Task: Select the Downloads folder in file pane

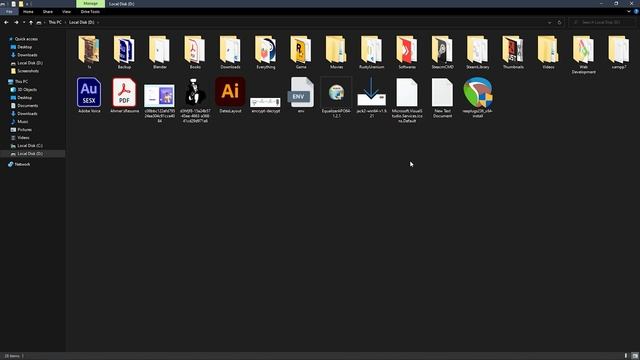Action: pyautogui.click(x=230, y=52)
